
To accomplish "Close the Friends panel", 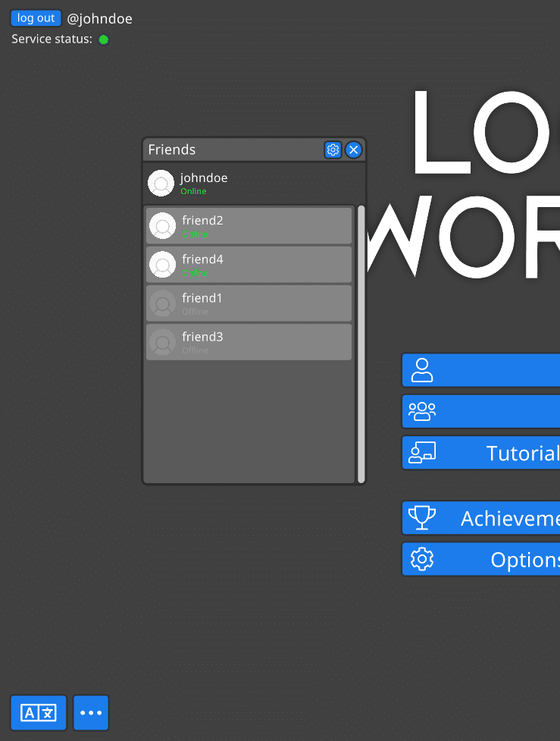I will point(354,150).
